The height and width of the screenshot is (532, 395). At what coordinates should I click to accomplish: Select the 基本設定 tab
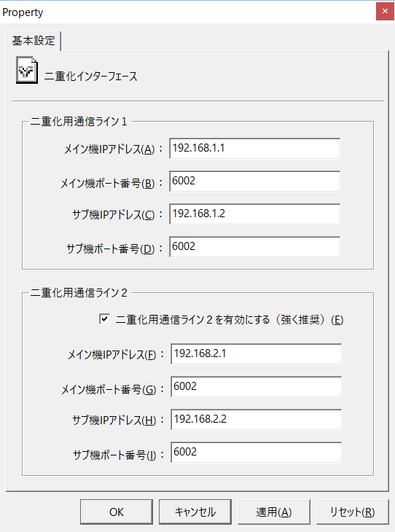click(34, 41)
